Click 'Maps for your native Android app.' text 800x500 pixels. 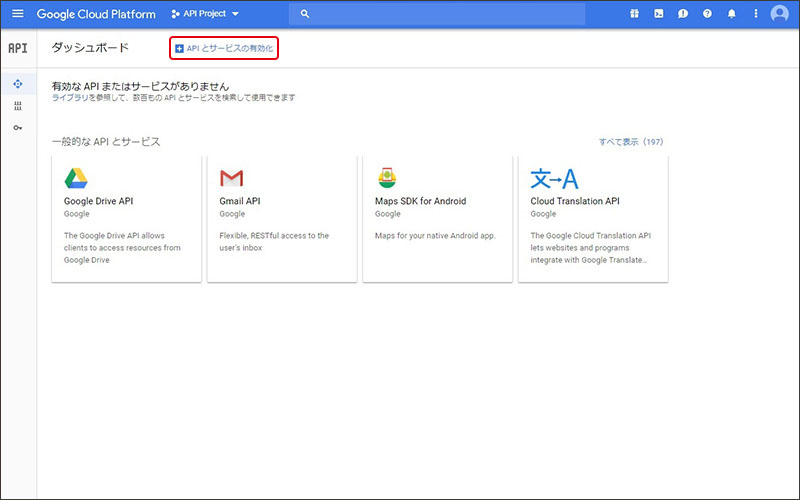click(435, 236)
